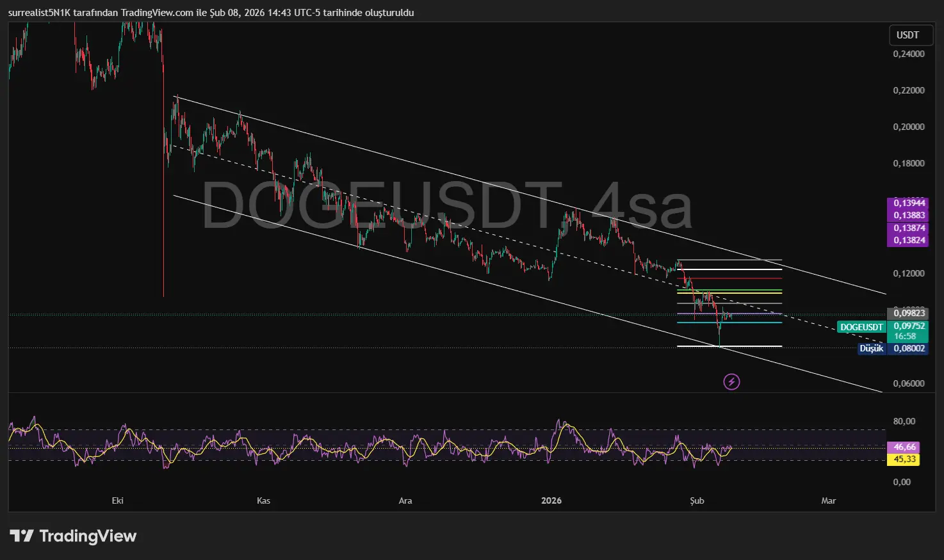Select the grey 0,09823 price label

(x=909, y=313)
